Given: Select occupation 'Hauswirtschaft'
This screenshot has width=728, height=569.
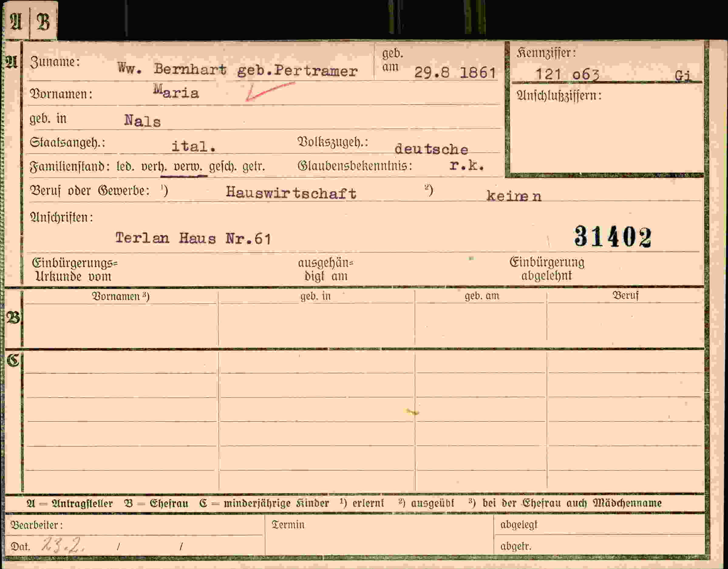Looking at the screenshot, I should tap(291, 193).
